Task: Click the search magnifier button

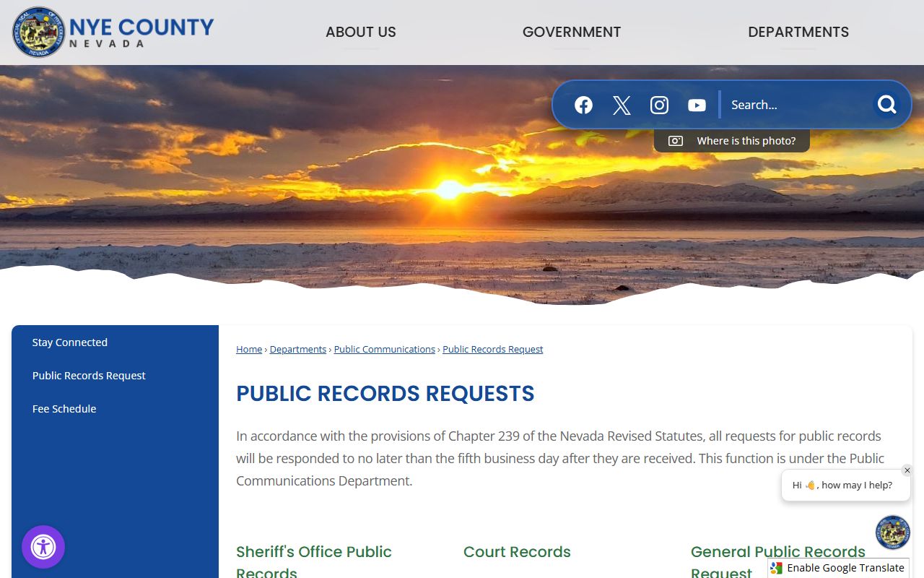Action: click(886, 105)
